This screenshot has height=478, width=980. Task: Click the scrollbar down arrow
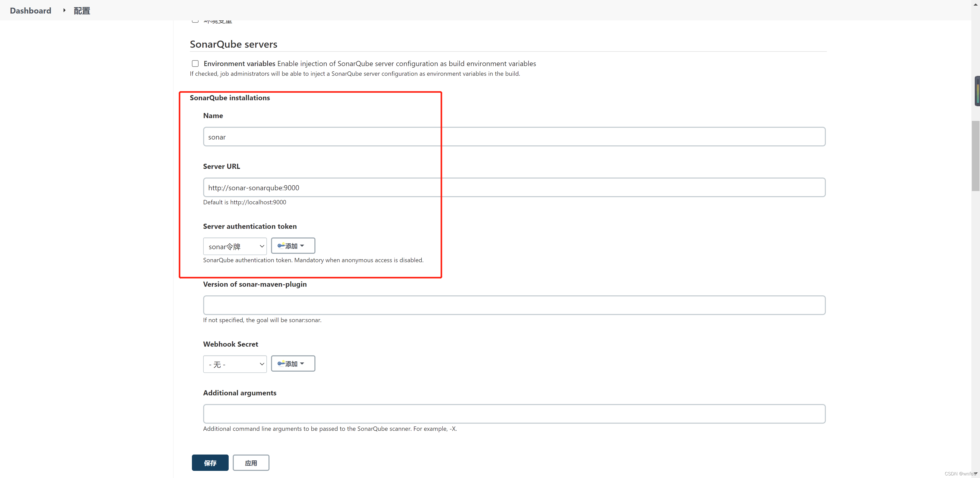click(975, 473)
